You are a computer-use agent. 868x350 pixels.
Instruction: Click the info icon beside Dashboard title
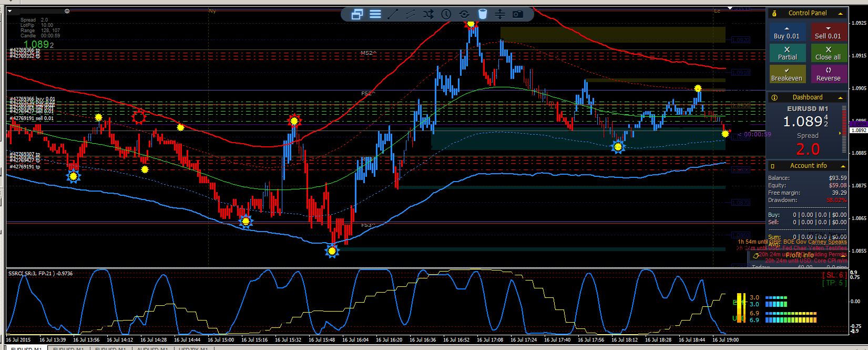point(774,97)
